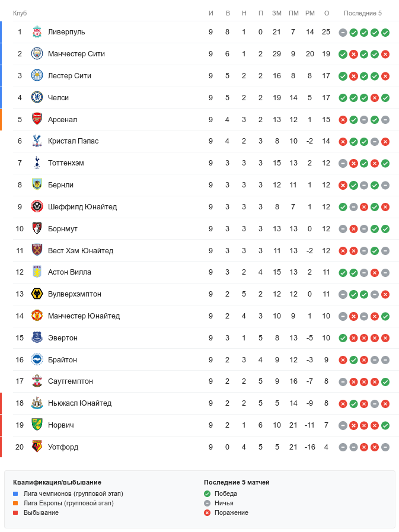This screenshot has height=532, width=399.
Task: Click the Последние 5 column header
Action: tap(363, 13)
